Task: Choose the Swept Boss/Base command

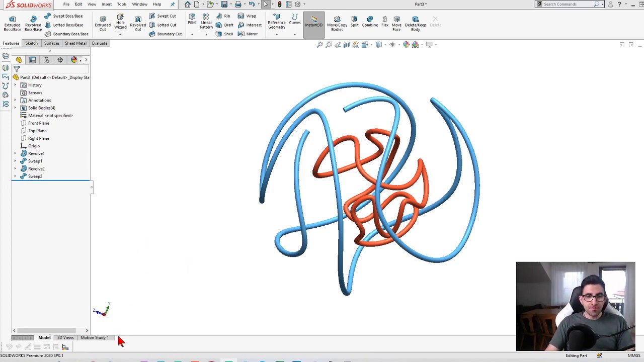Action: tap(63, 16)
